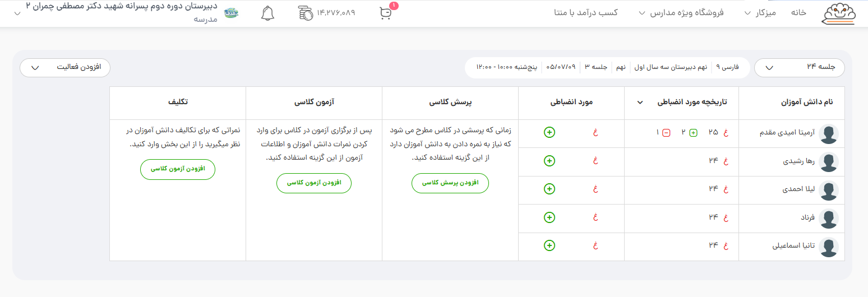Viewport: 868px width, 297px height.
Task: Click red غ in مورد انضباطی column for تانیا اسماعیلی
Action: 596,245
